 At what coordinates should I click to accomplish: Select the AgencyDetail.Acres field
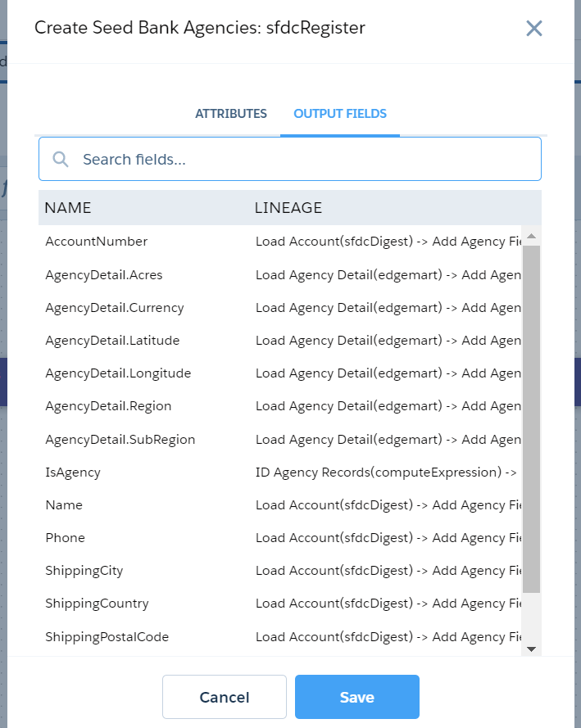click(104, 275)
